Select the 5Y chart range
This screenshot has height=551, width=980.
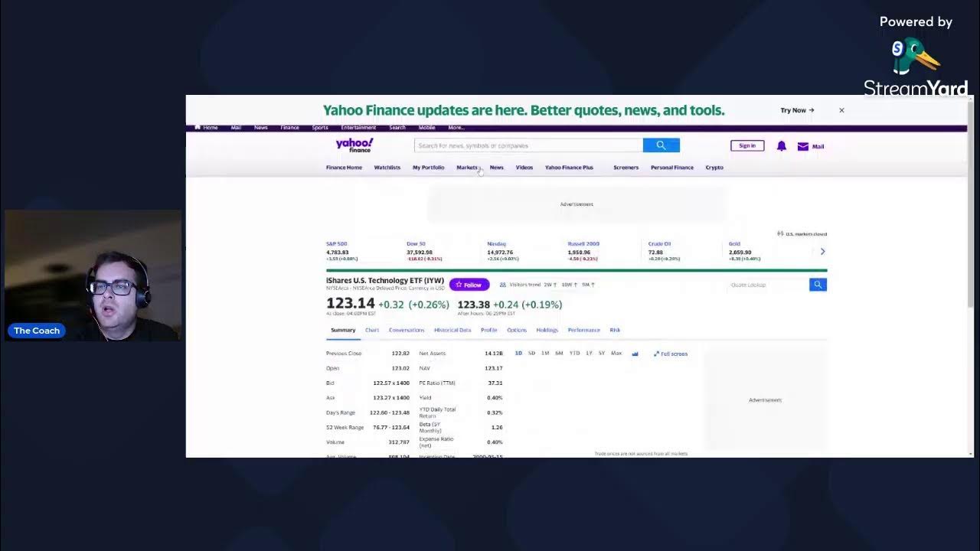[602, 354]
